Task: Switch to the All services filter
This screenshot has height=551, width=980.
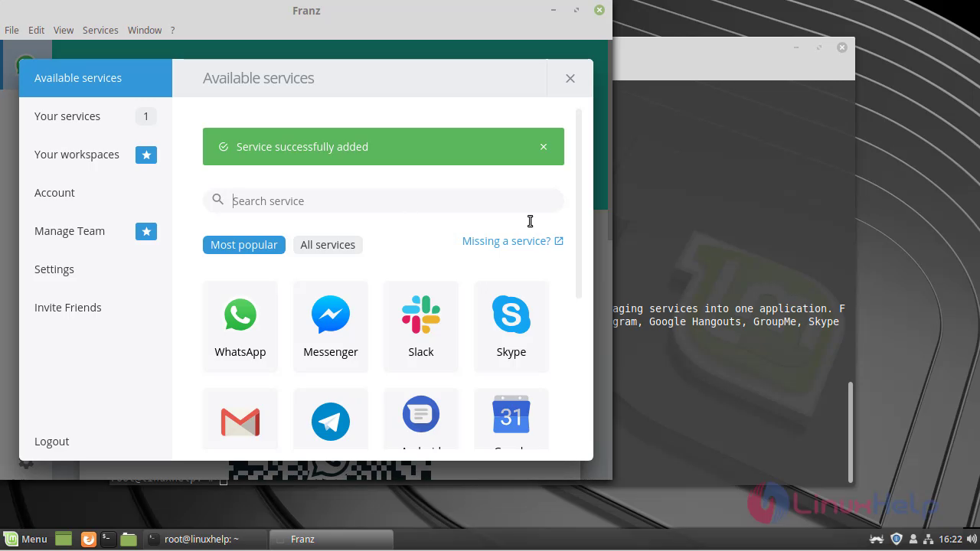Action: (x=328, y=245)
